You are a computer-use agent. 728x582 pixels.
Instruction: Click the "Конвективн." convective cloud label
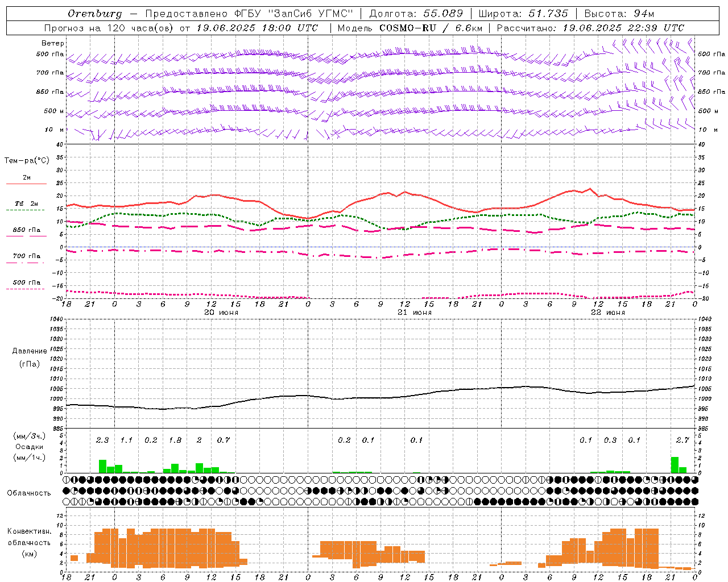click(30, 531)
